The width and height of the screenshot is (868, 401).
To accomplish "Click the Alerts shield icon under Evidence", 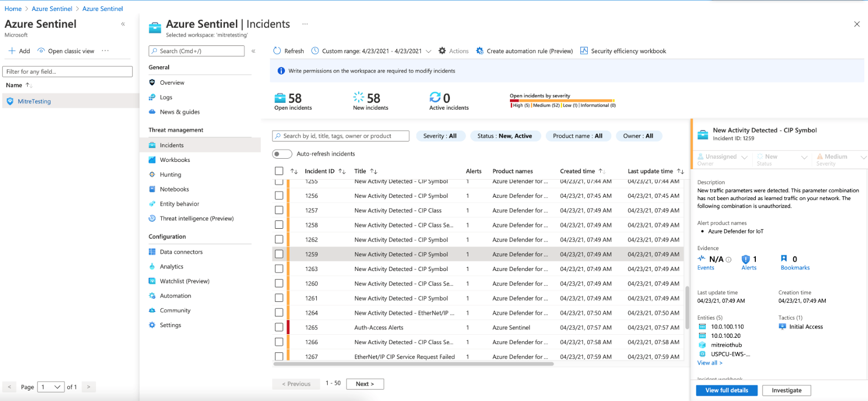I will (x=745, y=259).
